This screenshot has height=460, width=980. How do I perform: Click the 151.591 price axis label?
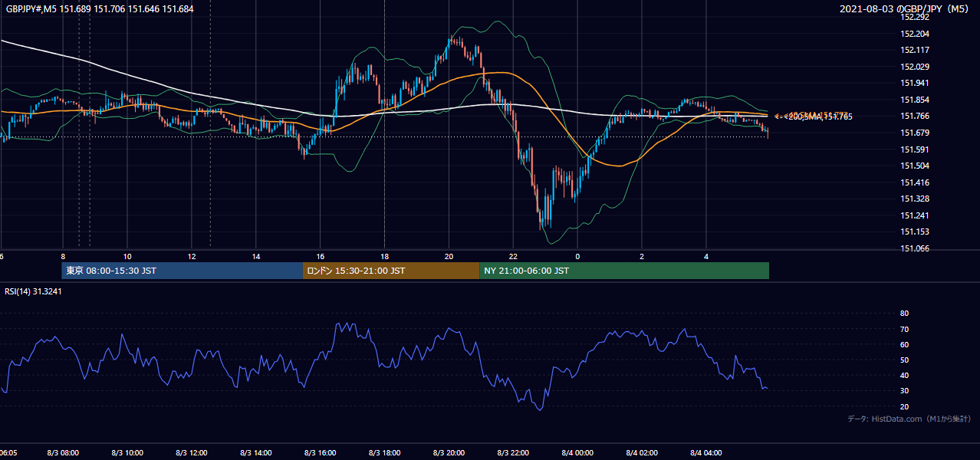pyautogui.click(x=916, y=149)
